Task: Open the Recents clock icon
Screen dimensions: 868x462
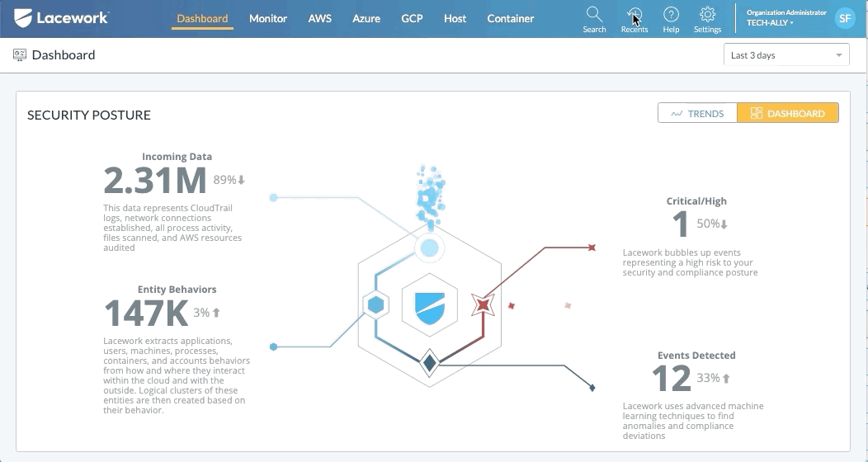Action: [x=634, y=15]
